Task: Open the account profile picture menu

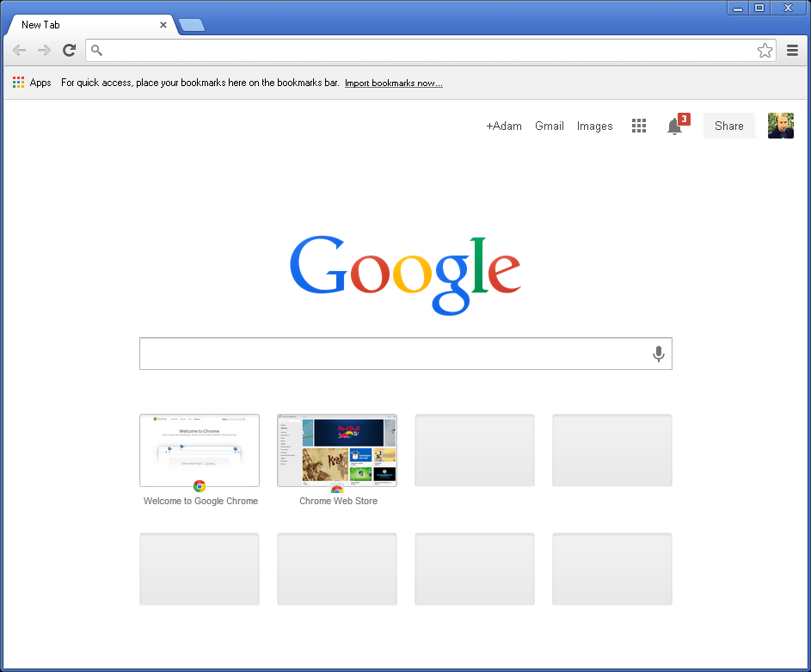Action: pyautogui.click(x=780, y=126)
